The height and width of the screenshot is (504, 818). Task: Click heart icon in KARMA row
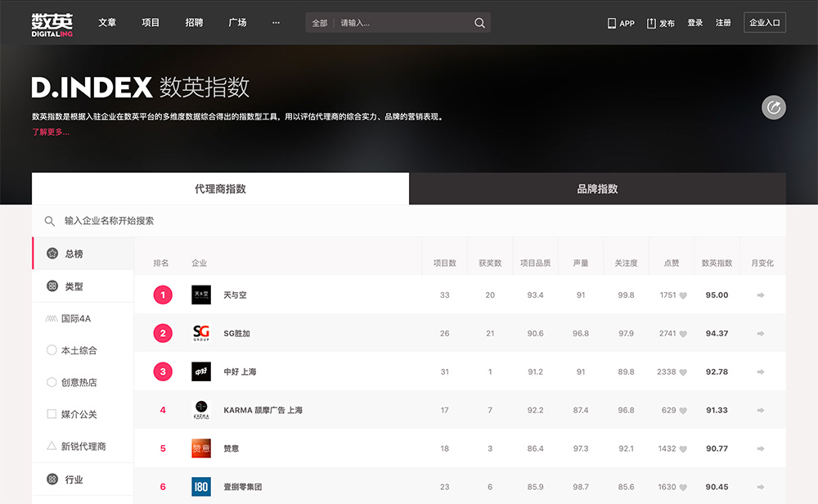683,411
